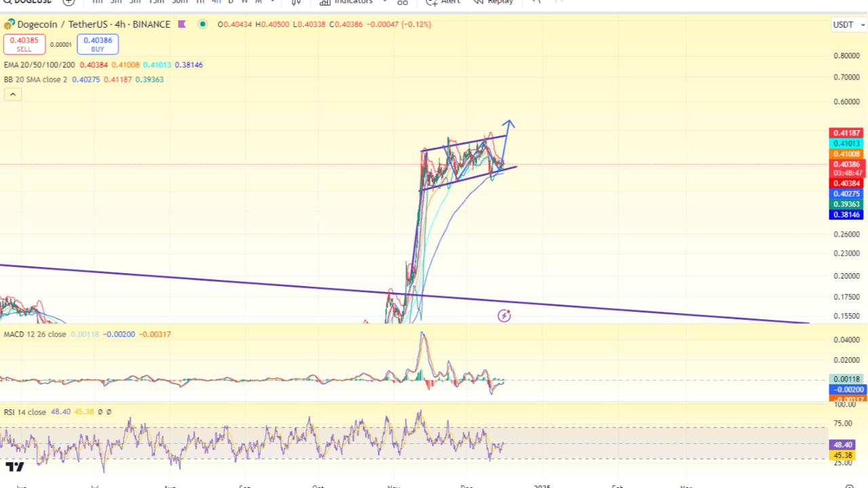Click the purple flag icon beside BINANCE
This screenshot has width=868, height=488.
click(182, 24)
